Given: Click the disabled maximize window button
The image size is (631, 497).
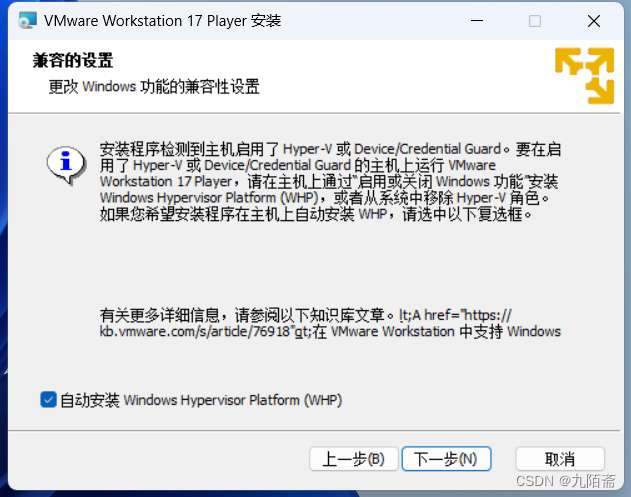Looking at the screenshot, I should (x=535, y=21).
